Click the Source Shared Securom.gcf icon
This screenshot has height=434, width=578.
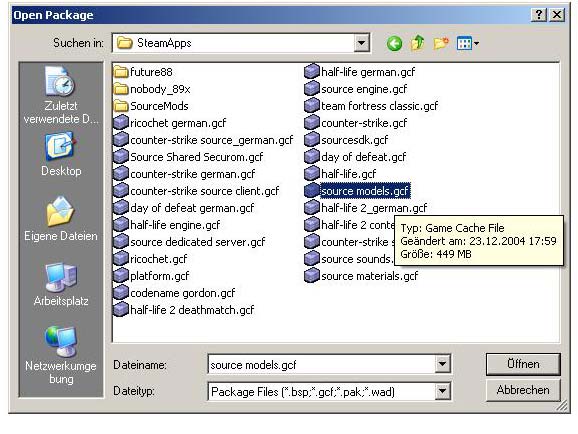[x=121, y=157]
